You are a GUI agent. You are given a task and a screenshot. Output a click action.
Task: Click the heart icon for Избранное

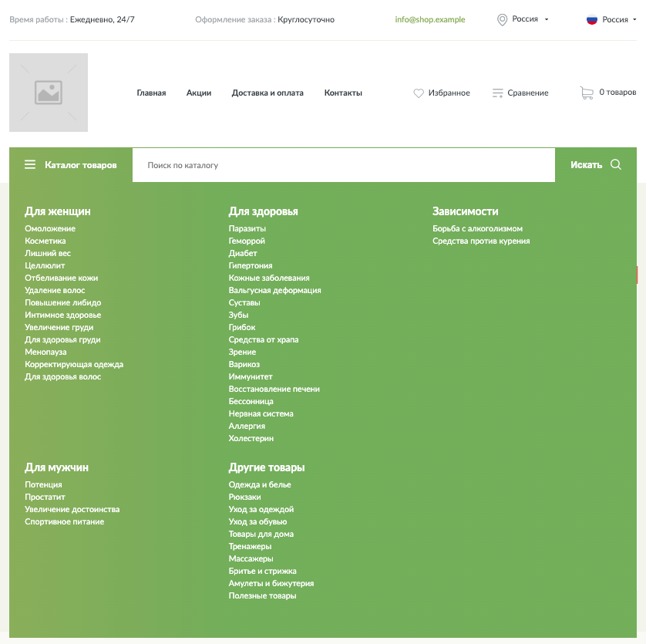[x=419, y=93]
